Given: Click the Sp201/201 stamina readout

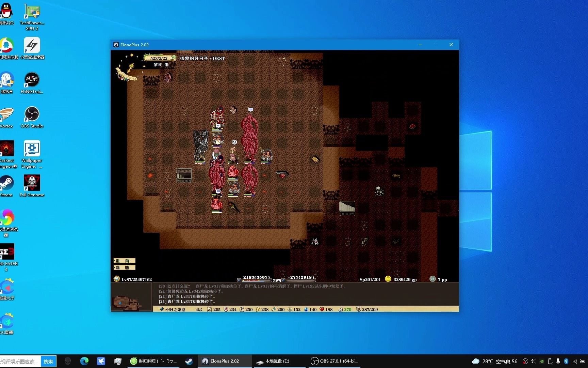Looking at the screenshot, I should [x=370, y=279].
